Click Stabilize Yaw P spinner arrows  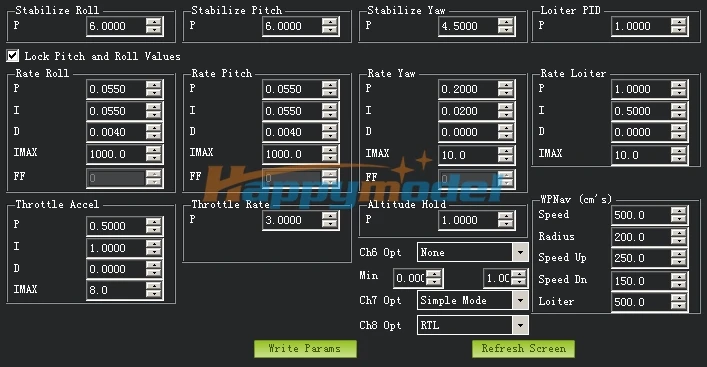(506, 26)
